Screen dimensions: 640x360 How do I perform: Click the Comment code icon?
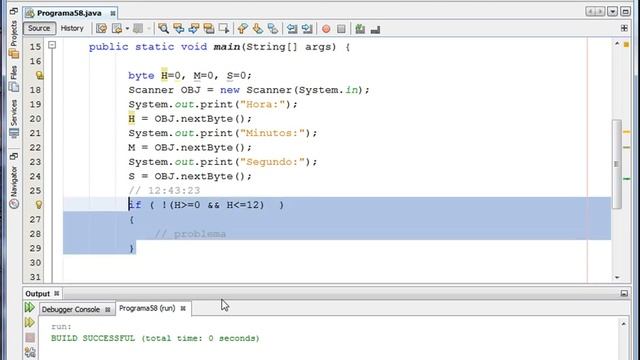pos(360,29)
